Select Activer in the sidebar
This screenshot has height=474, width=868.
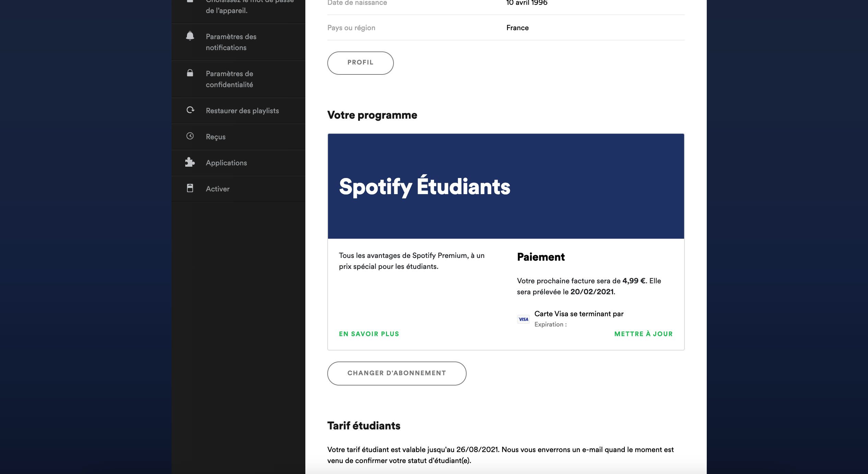(x=238, y=189)
